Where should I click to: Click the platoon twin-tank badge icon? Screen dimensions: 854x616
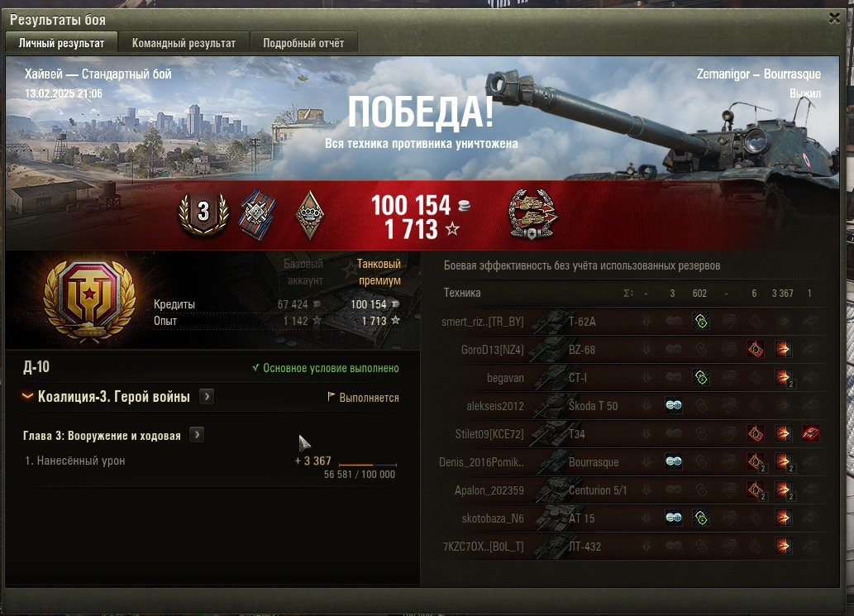click(532, 215)
